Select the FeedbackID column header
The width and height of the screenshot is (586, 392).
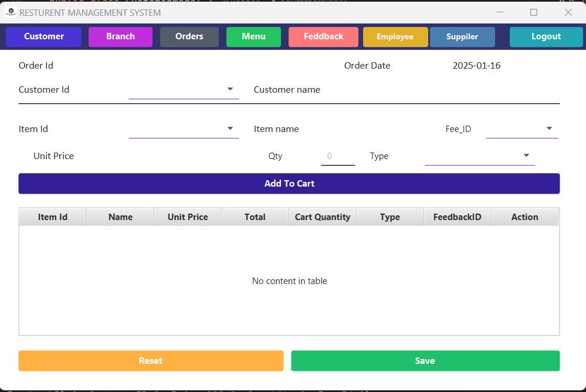pyautogui.click(x=457, y=217)
